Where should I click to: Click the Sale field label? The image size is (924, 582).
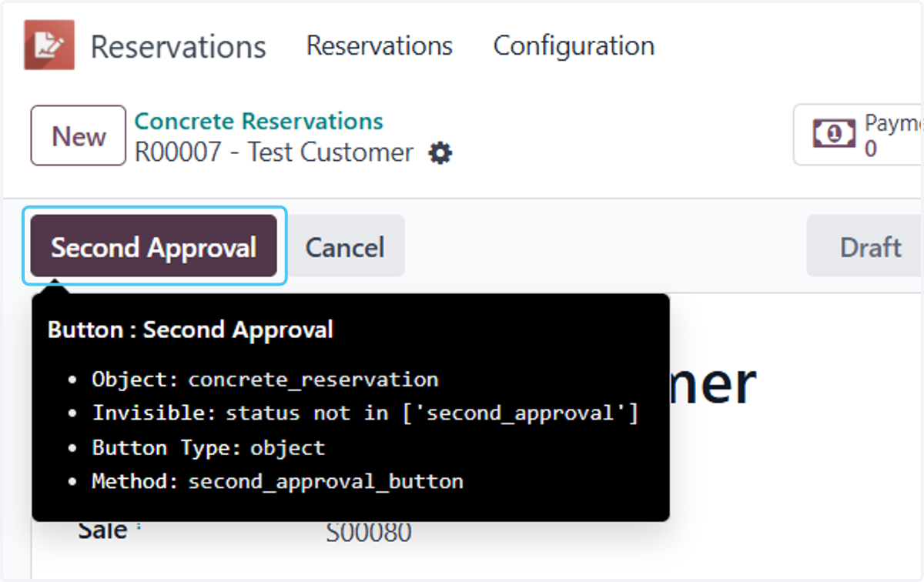(103, 530)
